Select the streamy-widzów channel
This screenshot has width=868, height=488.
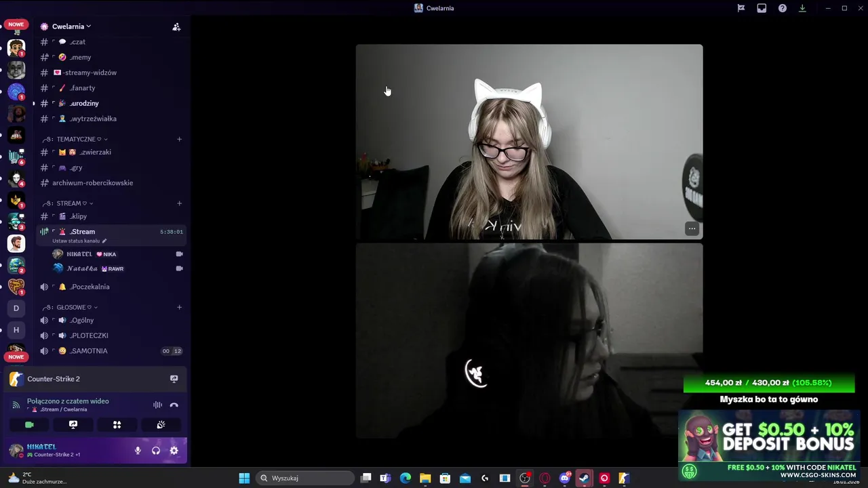111,73
